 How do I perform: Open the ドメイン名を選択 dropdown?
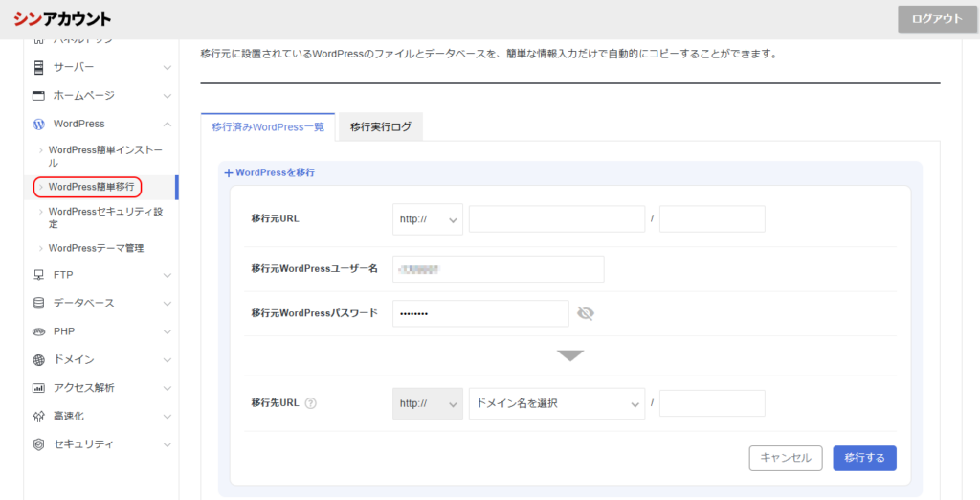tap(557, 403)
